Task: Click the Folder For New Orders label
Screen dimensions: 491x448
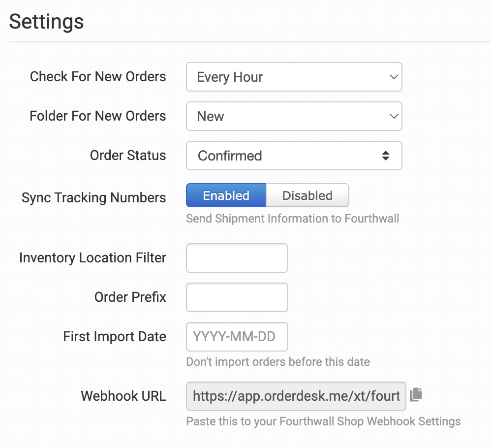Action: pyautogui.click(x=98, y=116)
